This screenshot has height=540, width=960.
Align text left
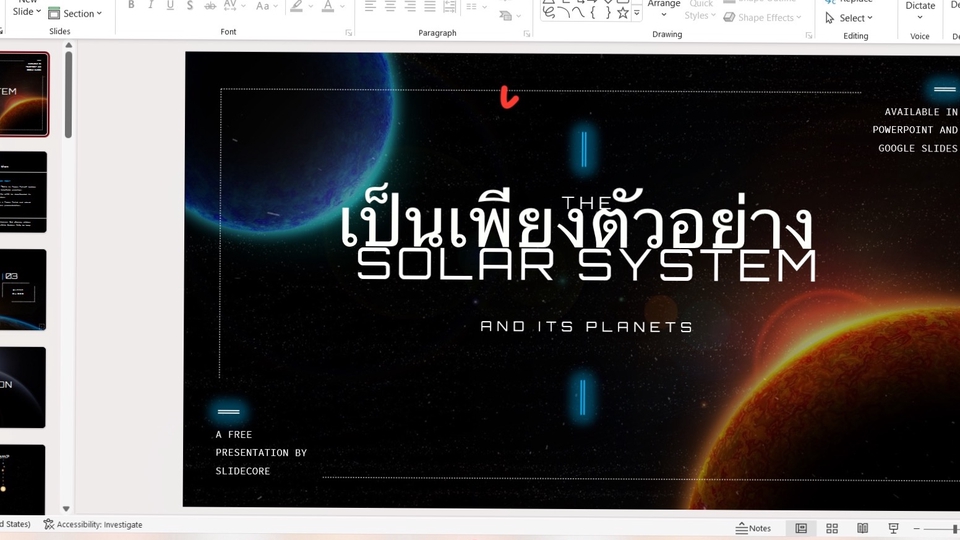[x=370, y=6]
